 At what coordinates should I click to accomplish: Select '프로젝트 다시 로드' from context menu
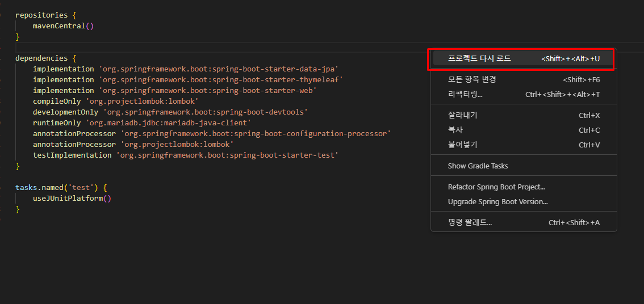point(524,58)
